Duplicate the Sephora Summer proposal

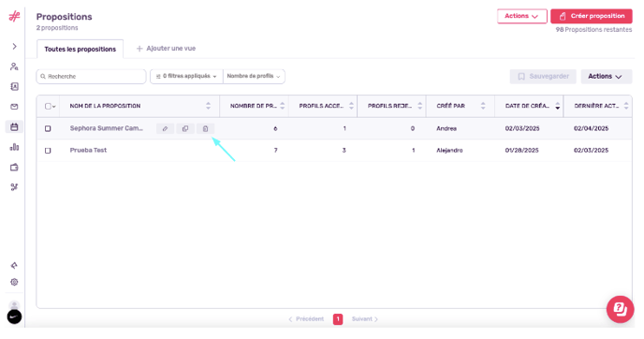point(185,128)
